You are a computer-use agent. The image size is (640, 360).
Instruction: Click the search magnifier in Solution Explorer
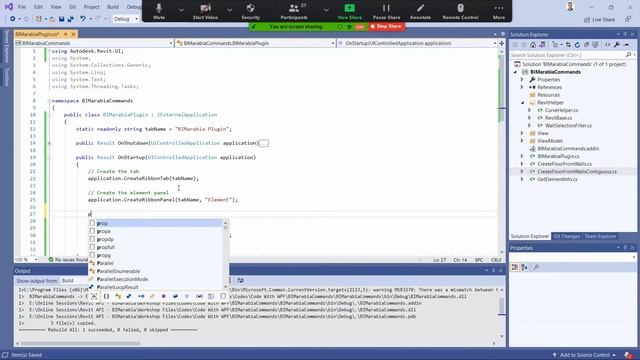click(x=628, y=55)
